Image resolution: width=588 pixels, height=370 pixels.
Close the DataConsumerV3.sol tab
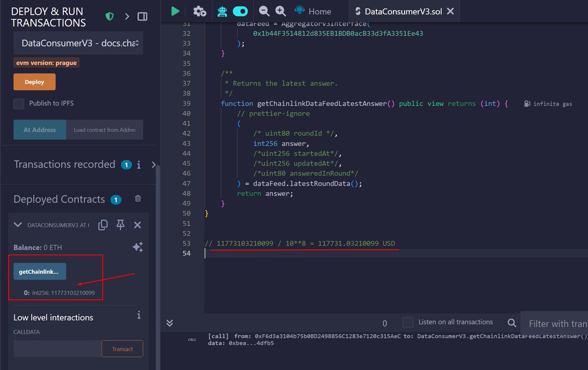[450, 11]
